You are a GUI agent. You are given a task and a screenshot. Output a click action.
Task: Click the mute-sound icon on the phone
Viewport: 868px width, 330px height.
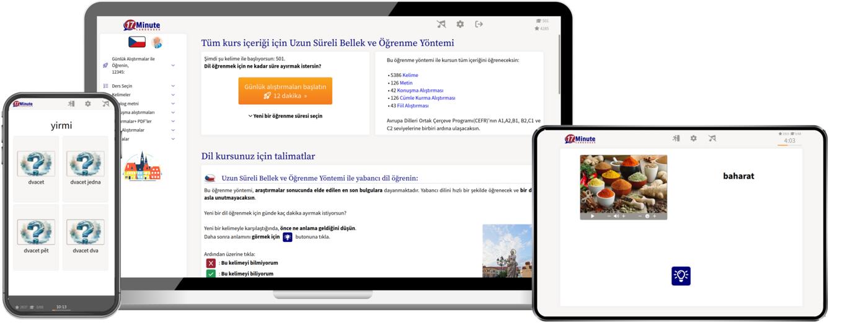[105, 104]
